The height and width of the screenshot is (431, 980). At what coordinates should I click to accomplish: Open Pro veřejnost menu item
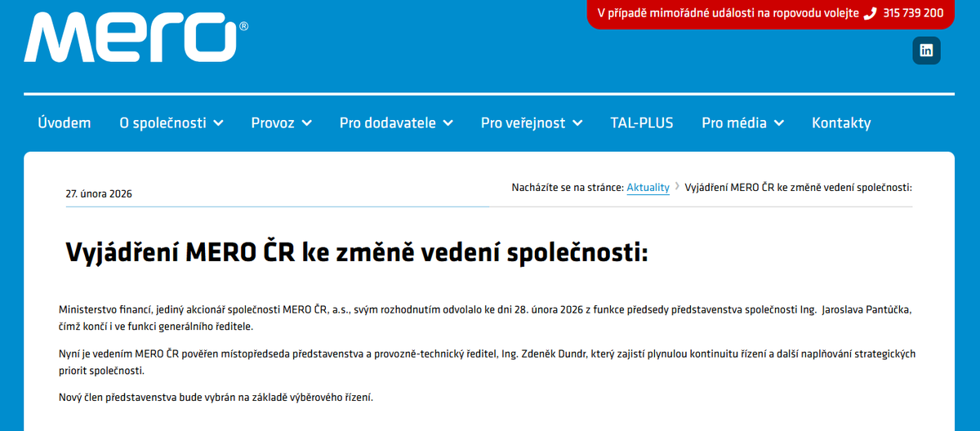pyautogui.click(x=523, y=123)
